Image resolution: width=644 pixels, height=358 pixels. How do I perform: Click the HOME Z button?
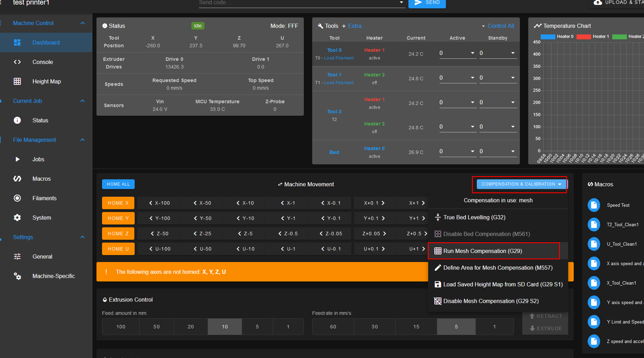pos(118,234)
